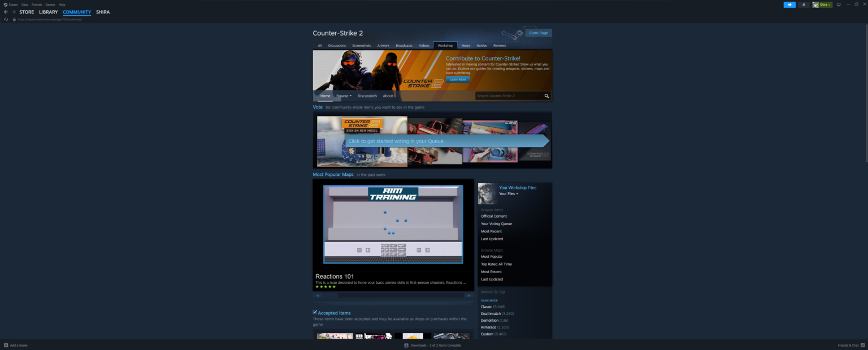Click the Accepted Items checkmark icon
The height and width of the screenshot is (350, 868).
(315, 312)
